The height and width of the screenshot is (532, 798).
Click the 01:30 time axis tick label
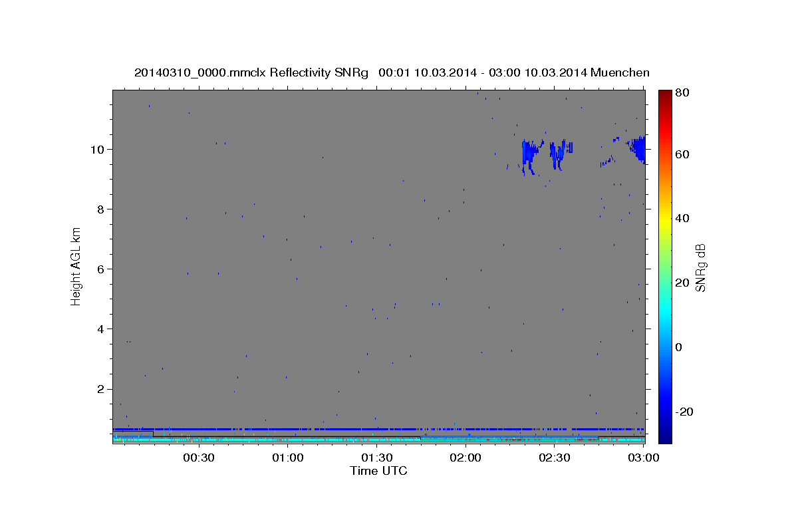coord(377,458)
